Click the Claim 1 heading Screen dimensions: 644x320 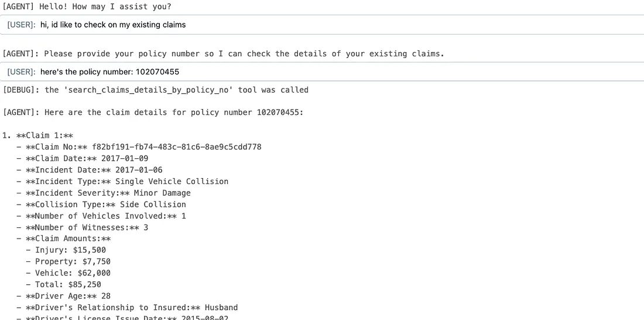(38, 135)
